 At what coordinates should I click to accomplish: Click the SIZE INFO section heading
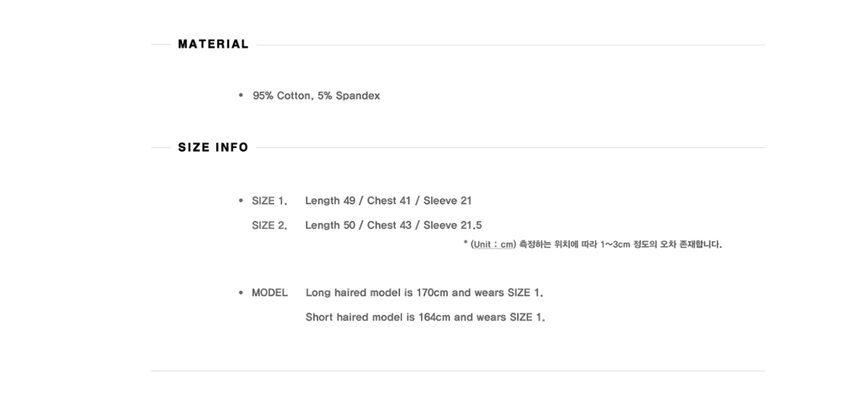[213, 147]
